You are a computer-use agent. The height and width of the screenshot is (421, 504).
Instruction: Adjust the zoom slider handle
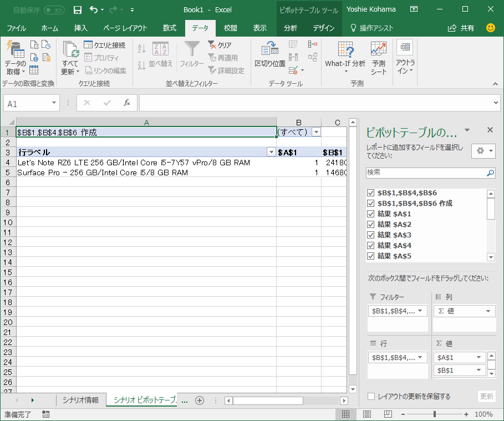tap(435, 414)
